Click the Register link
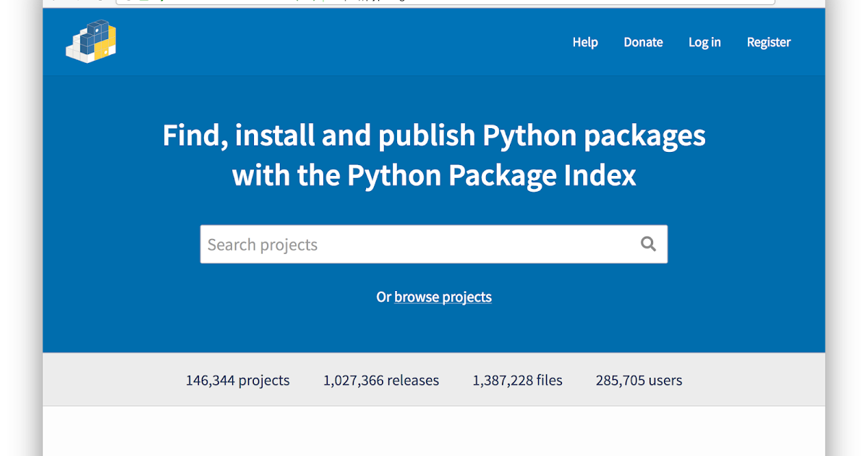This screenshot has height=456, width=868. pos(769,42)
